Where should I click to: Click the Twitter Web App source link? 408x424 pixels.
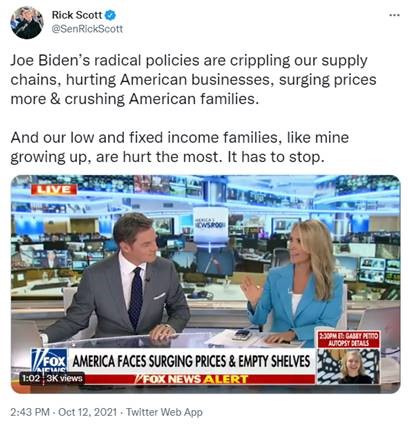pyautogui.click(x=164, y=412)
